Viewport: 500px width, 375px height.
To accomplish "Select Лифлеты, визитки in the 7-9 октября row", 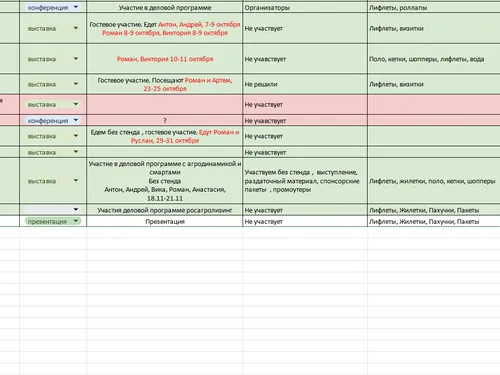I will pos(434,28).
